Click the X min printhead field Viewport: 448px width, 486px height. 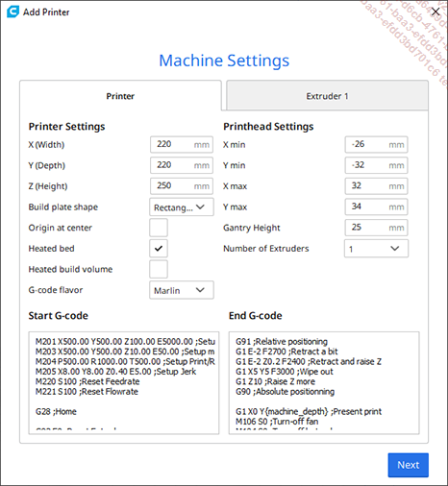pyautogui.click(x=376, y=145)
